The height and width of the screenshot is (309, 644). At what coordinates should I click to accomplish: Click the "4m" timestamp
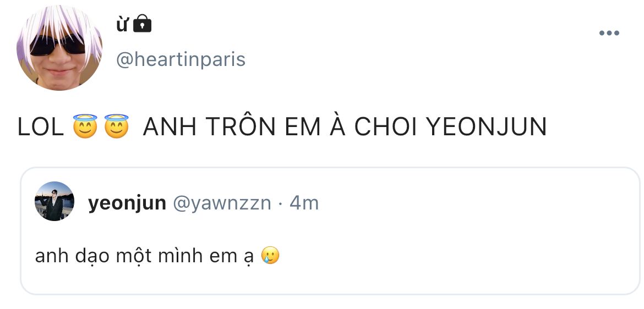(x=304, y=203)
